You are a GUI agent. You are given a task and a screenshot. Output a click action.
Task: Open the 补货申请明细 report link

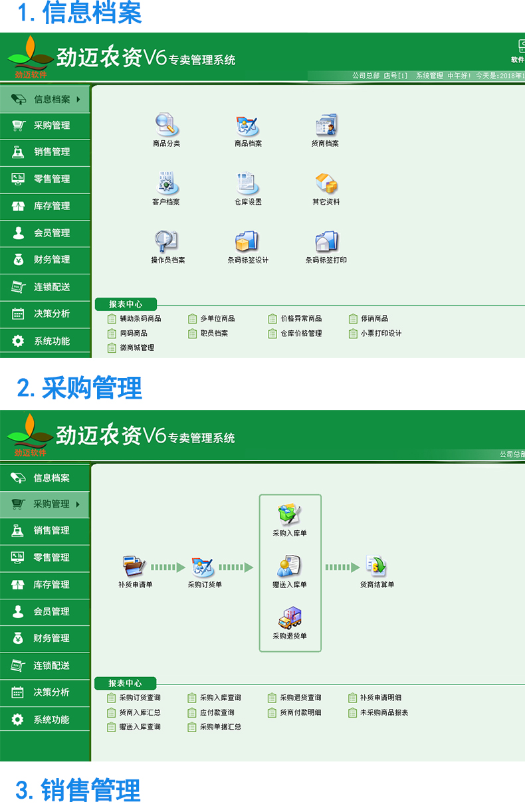click(x=375, y=698)
